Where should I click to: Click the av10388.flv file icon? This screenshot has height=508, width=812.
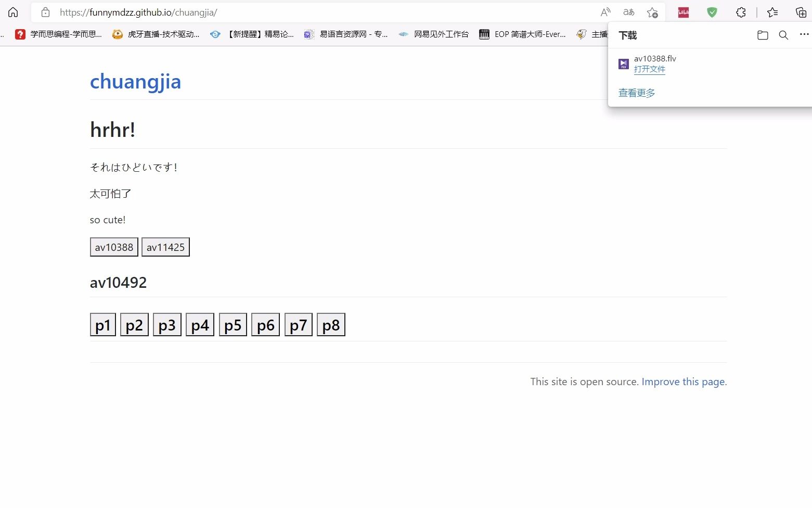624,64
